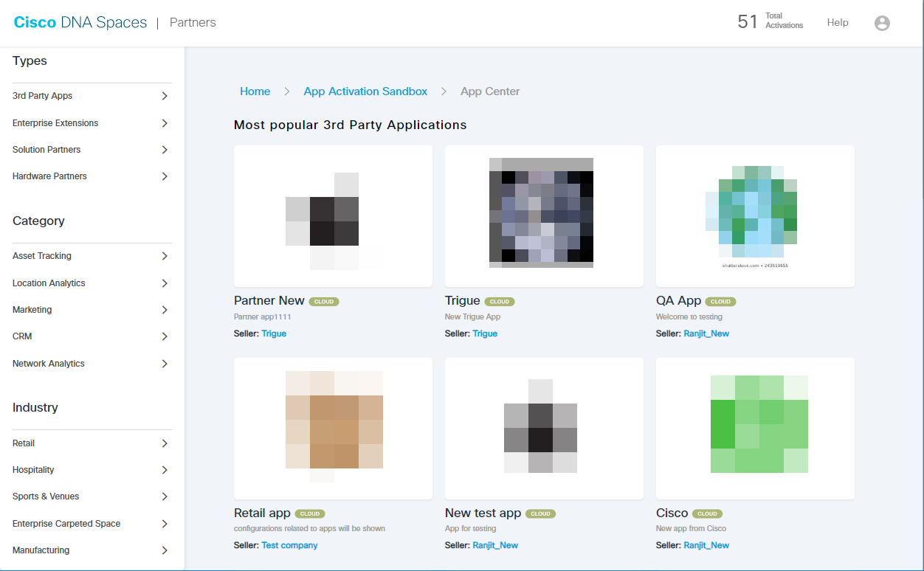This screenshot has width=924, height=571.
Task: Click CLOUD badge next to Retail app
Action: 310,514
